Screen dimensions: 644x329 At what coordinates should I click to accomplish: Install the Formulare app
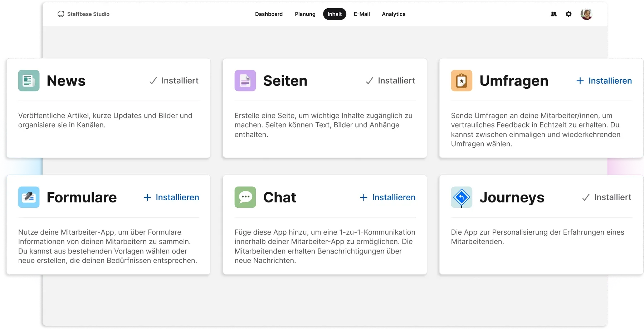pos(171,197)
